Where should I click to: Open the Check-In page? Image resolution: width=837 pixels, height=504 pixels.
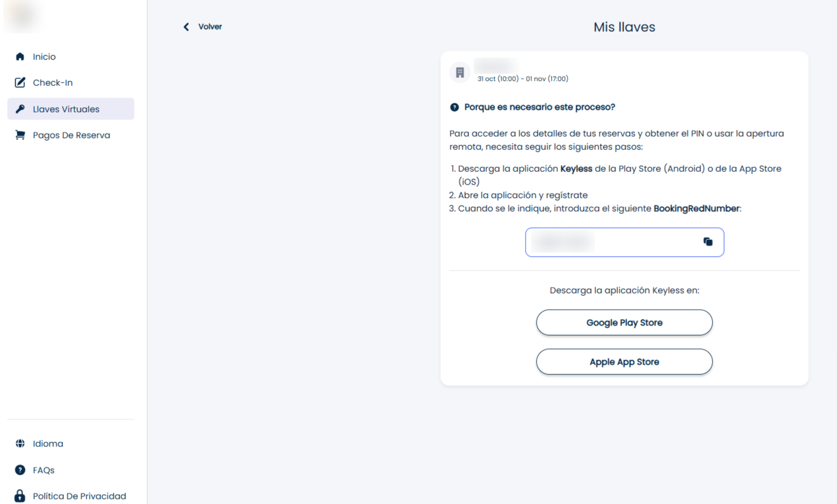coord(53,82)
